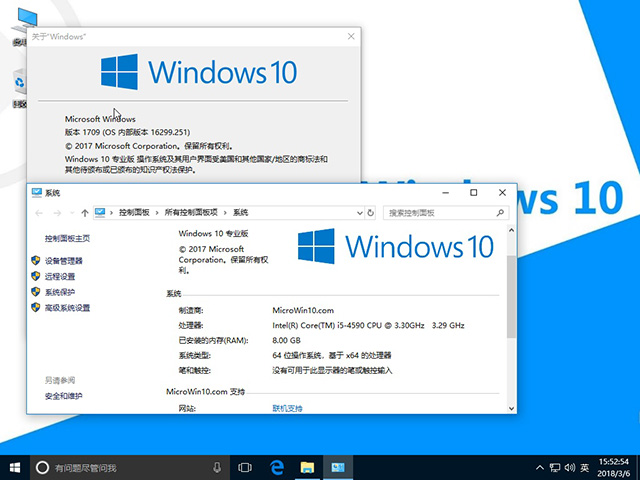This screenshot has width=640, height=480.
Task: Click the magnifier icon in search box
Action: pos(500,213)
